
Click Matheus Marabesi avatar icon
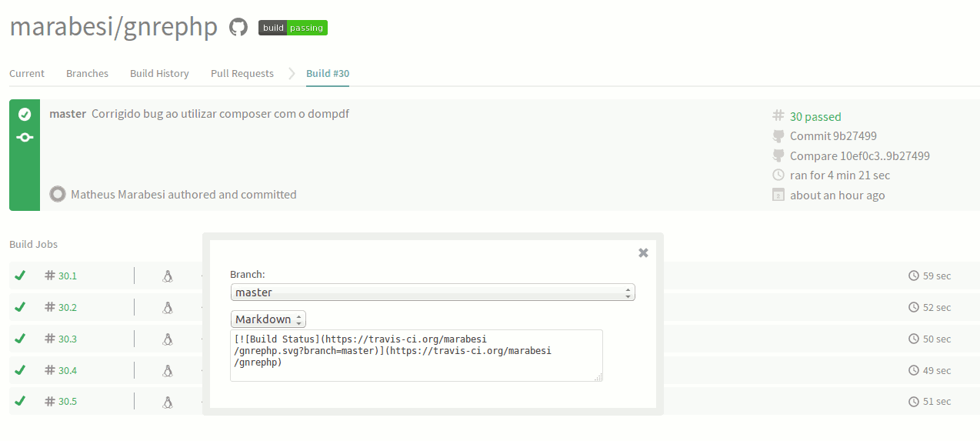pos(58,194)
